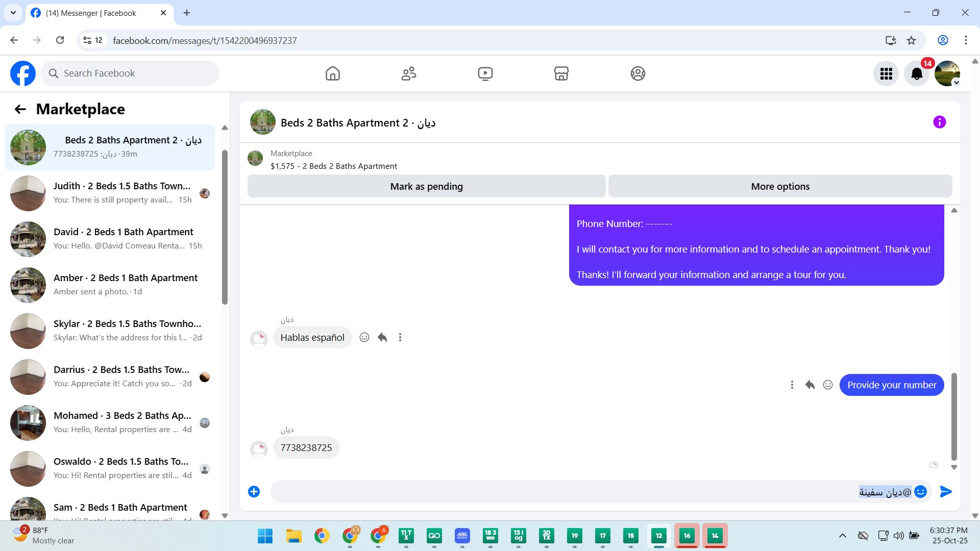This screenshot has width=980, height=551.
Task: Open the Watch video icon
Action: point(485,73)
